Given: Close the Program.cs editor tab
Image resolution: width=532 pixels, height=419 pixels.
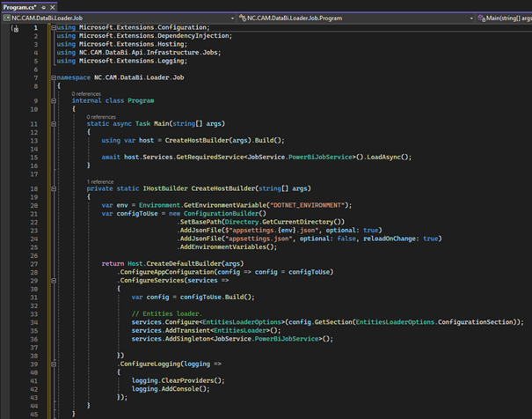Looking at the screenshot, I should [x=52, y=7].
